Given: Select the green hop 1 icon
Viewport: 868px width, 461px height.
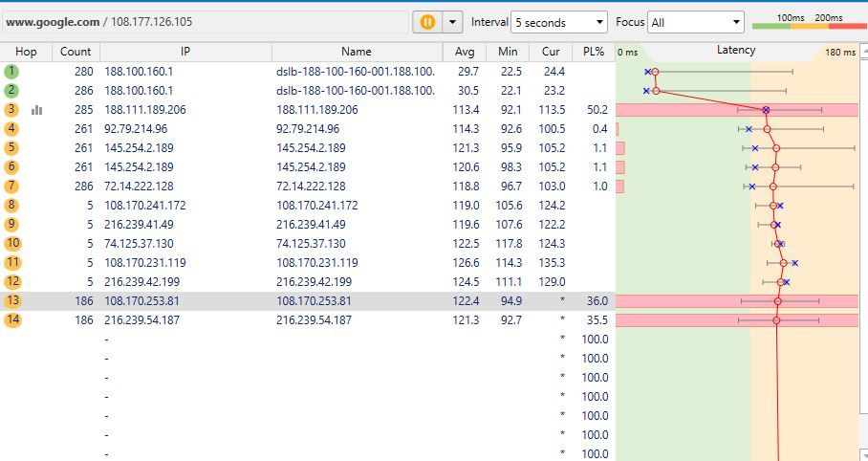Looking at the screenshot, I should pos(11,72).
